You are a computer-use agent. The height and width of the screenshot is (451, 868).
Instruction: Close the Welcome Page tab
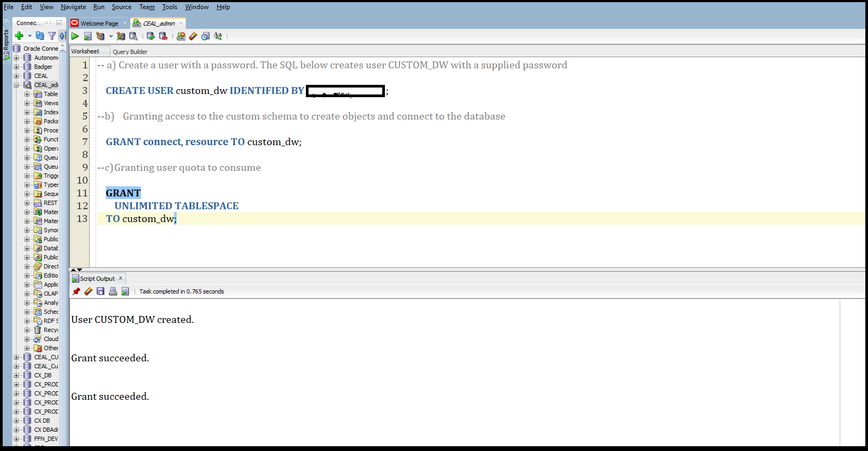(125, 23)
